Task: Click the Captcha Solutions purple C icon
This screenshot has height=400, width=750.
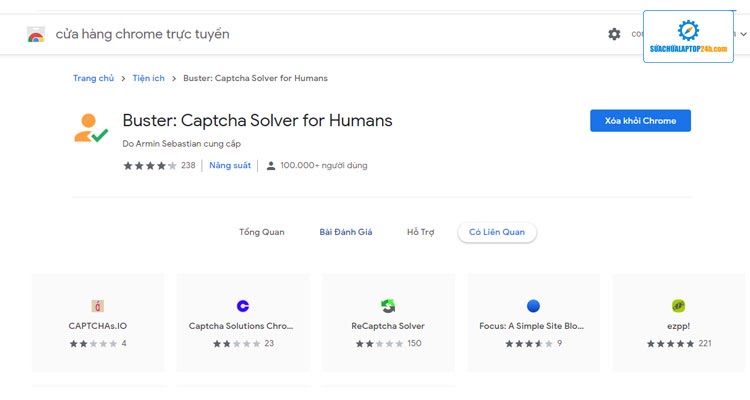Action: click(x=242, y=306)
